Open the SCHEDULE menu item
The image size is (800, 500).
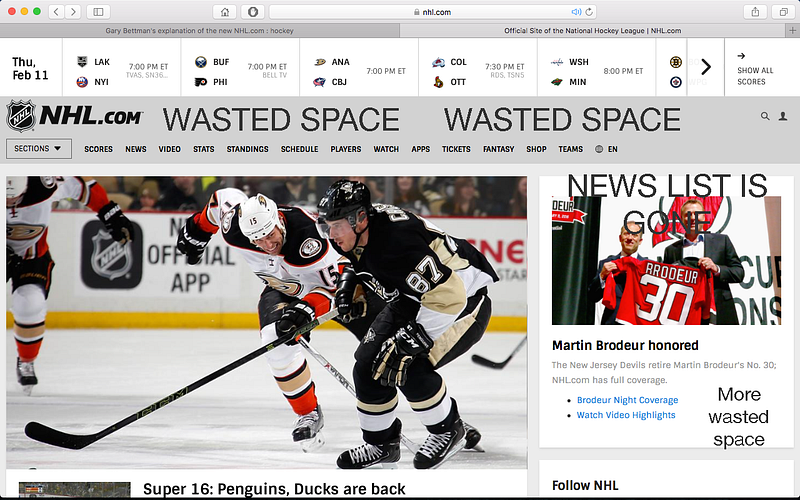(x=299, y=149)
